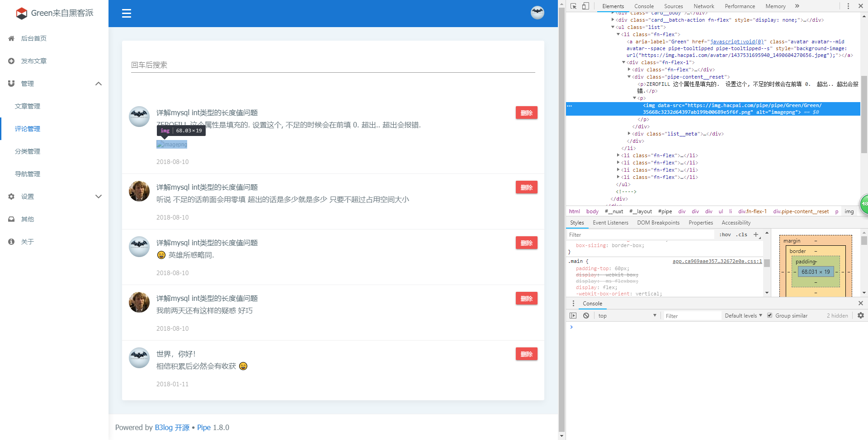The height and width of the screenshot is (440, 868).
Task: Toggle the hamburger menu in blue header
Action: point(127,14)
